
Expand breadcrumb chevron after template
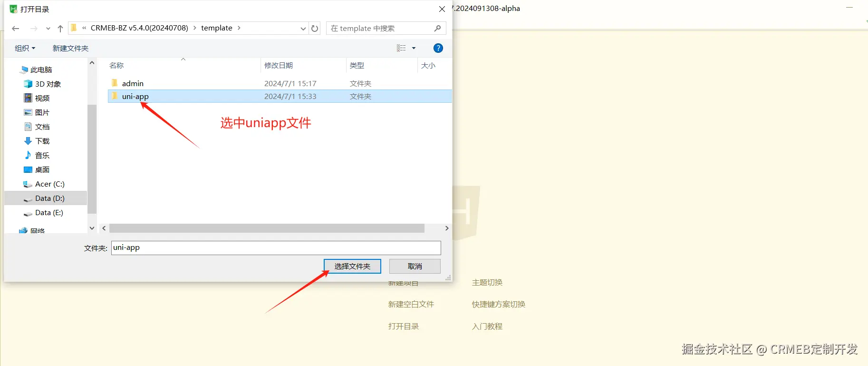(239, 28)
